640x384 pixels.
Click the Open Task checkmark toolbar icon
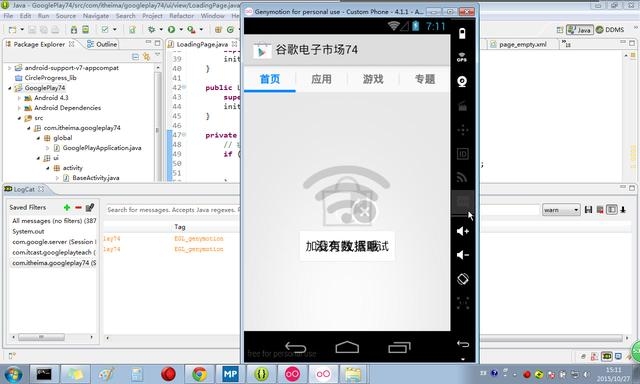pyautogui.click(x=105, y=30)
